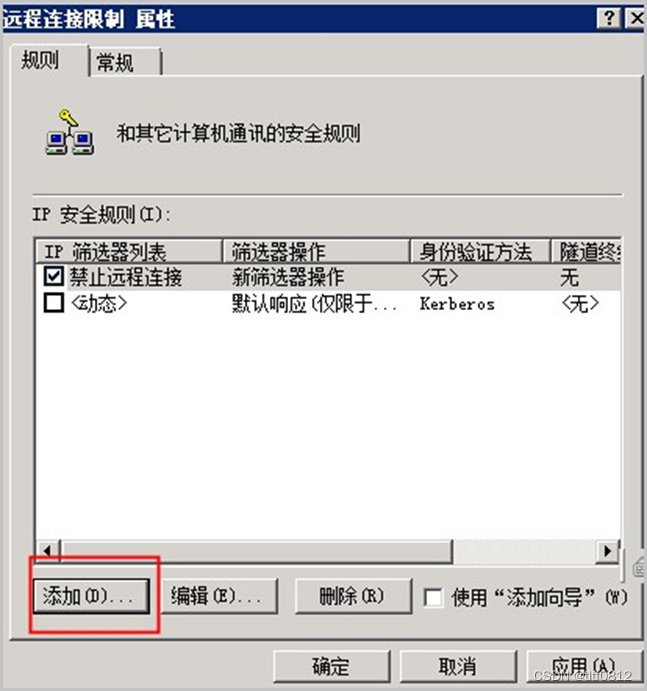Cancel with the 取消 button
The width and height of the screenshot is (647, 691).
[458, 666]
